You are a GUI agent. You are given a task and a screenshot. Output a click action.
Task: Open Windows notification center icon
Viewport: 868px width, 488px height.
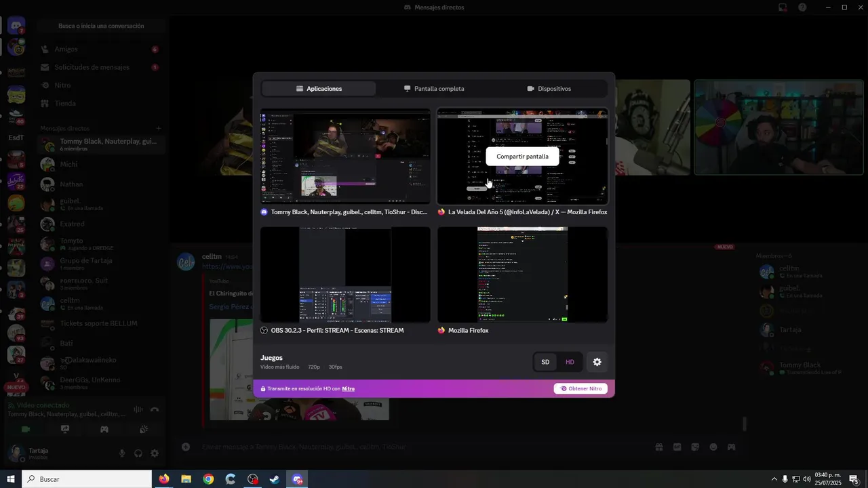coord(854,479)
